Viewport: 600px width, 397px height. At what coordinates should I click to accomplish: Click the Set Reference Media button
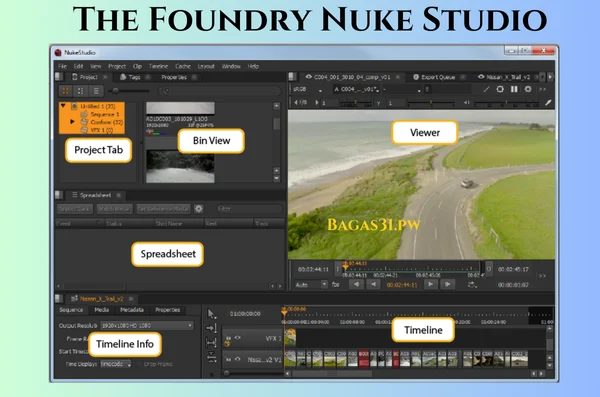tap(163, 209)
